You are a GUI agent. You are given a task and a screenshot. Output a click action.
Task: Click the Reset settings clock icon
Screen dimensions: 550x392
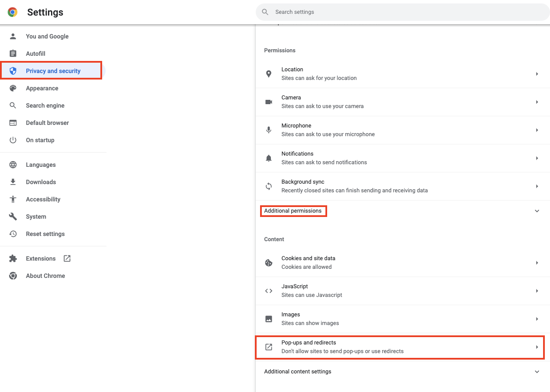13,234
